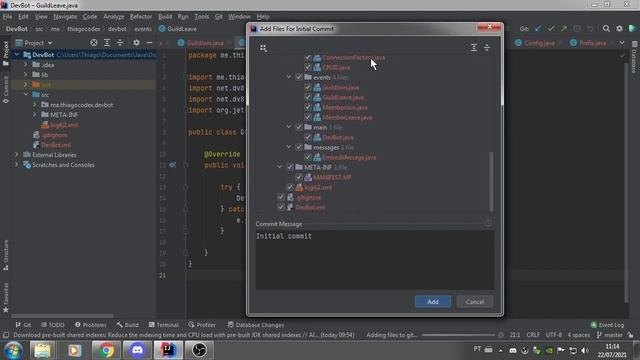Uncheck the .gitignore checkbox in dialog
Viewport: 640px width, 360px height.
[x=281, y=197]
